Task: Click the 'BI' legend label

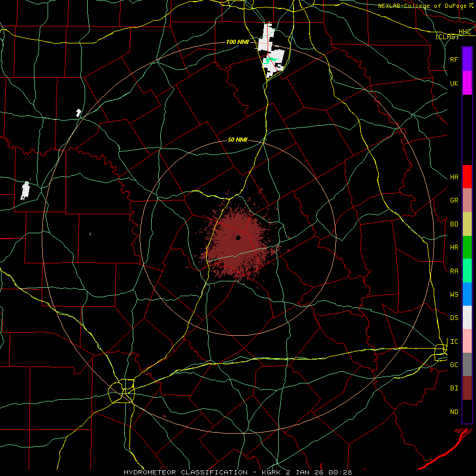Action: point(454,388)
